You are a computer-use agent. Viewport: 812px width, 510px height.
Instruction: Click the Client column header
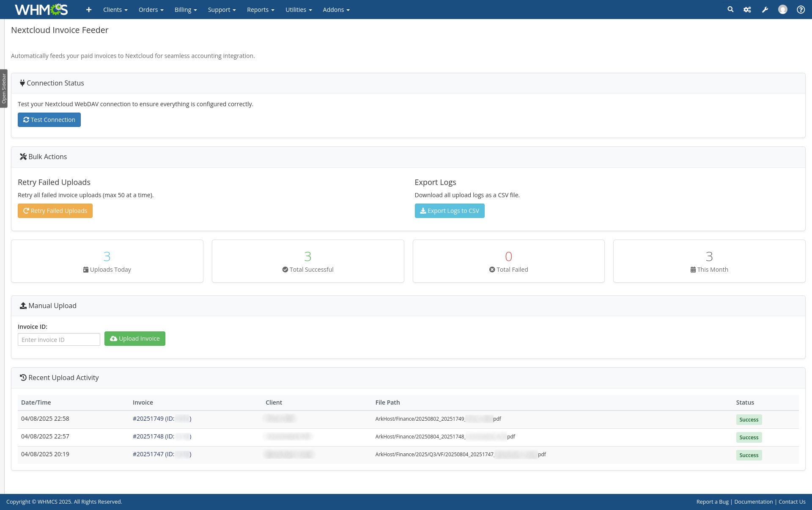click(x=274, y=402)
